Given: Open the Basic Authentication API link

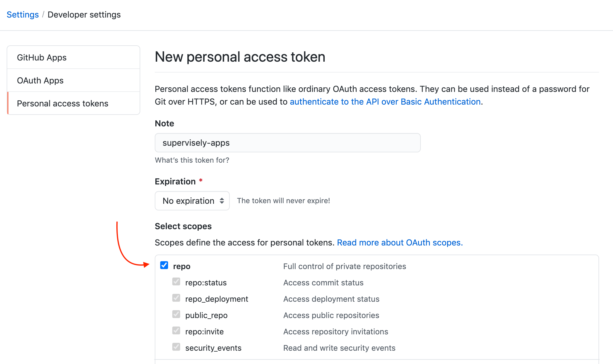Looking at the screenshot, I should [x=385, y=102].
